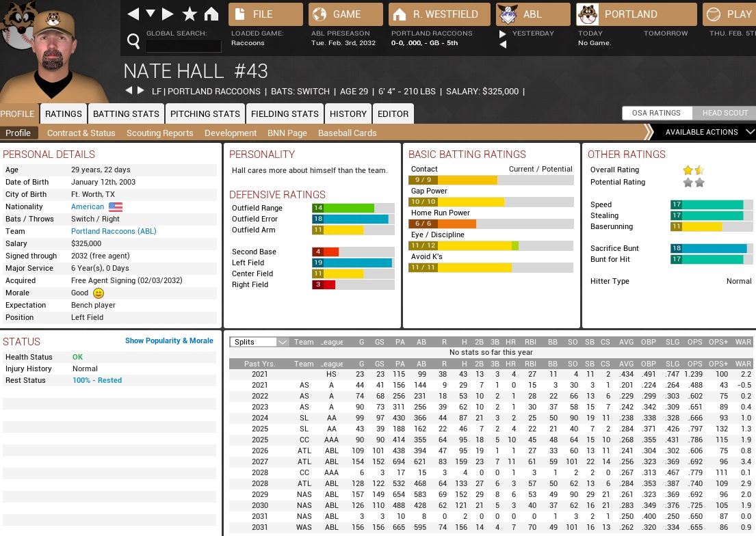Open the Scouting Reports sub-tab

(x=159, y=133)
